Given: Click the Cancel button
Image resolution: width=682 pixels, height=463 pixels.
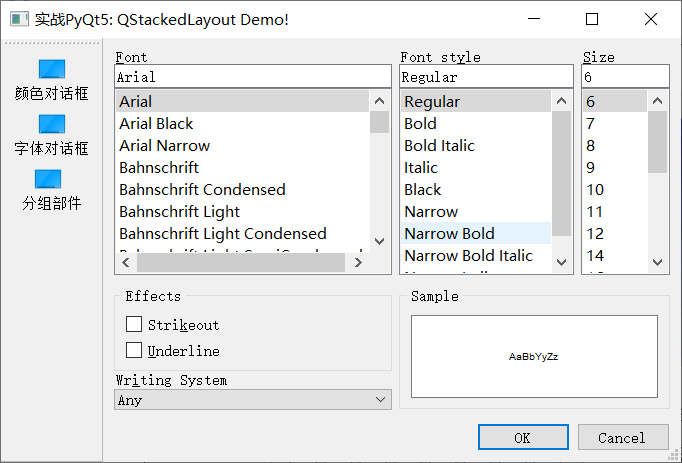Looking at the screenshot, I should pyautogui.click(x=622, y=438).
